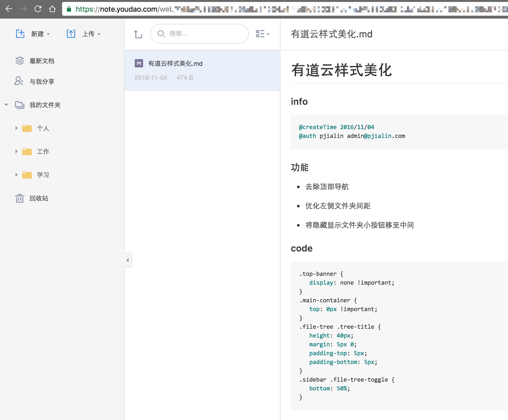Screen dimensions: 508x420
Task: Click the browser reload button
Action: tap(38, 9)
